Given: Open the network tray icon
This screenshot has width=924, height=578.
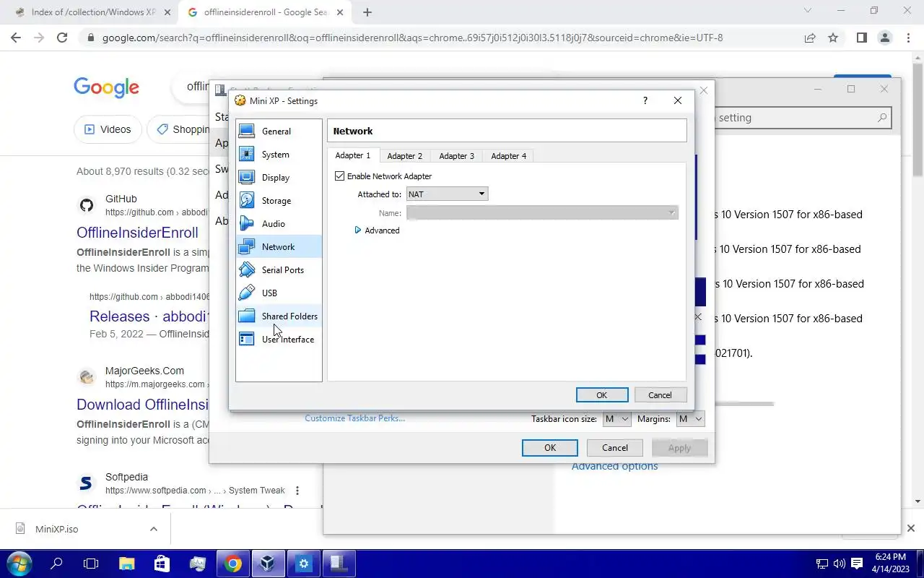Looking at the screenshot, I should coord(821,564).
